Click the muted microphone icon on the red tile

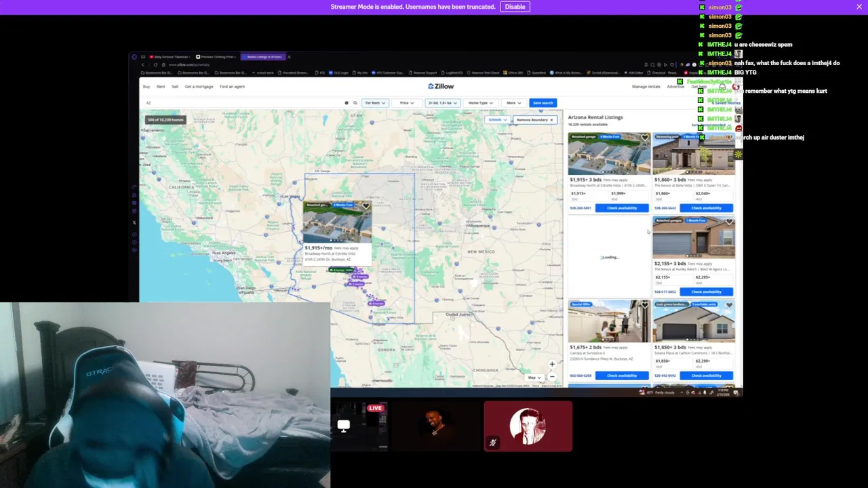(x=493, y=443)
